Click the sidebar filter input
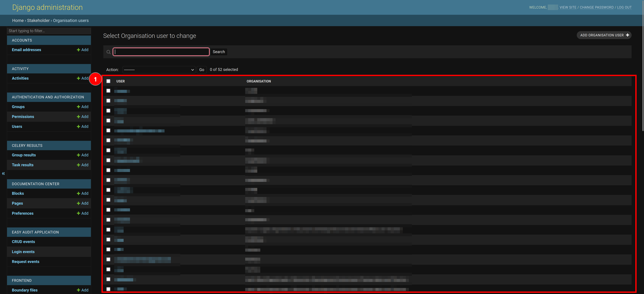644x294 pixels. click(x=49, y=31)
